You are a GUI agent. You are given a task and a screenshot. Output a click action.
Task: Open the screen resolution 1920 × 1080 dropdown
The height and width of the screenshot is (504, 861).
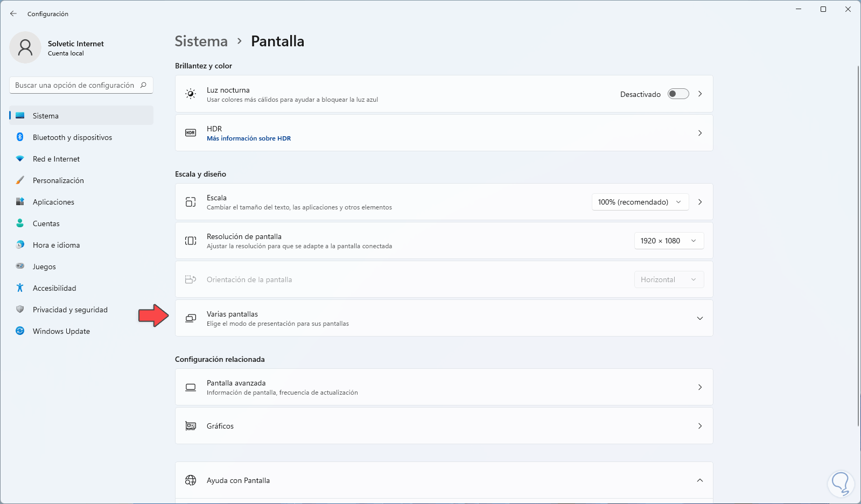(668, 241)
